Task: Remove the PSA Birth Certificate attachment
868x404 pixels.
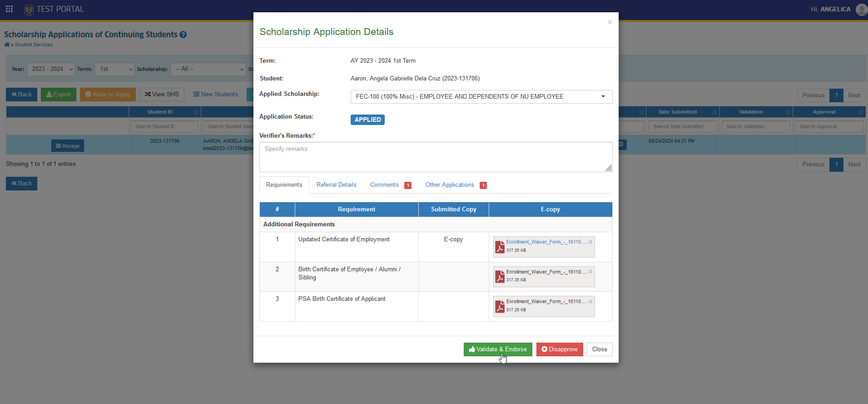Action: [x=590, y=301]
